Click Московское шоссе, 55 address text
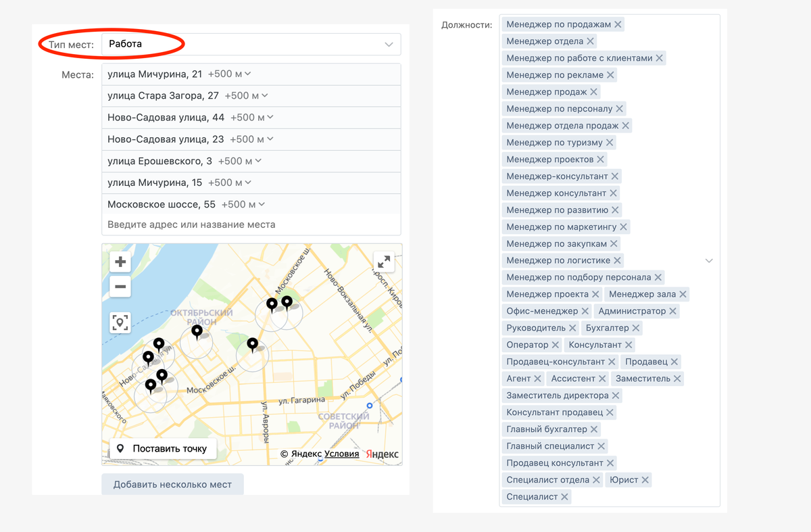This screenshot has width=811, height=532. [162, 204]
